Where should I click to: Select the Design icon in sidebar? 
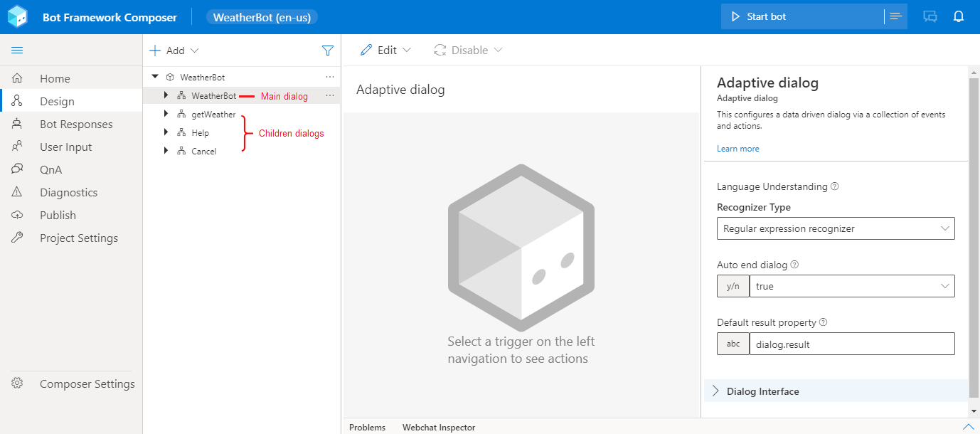(17, 101)
